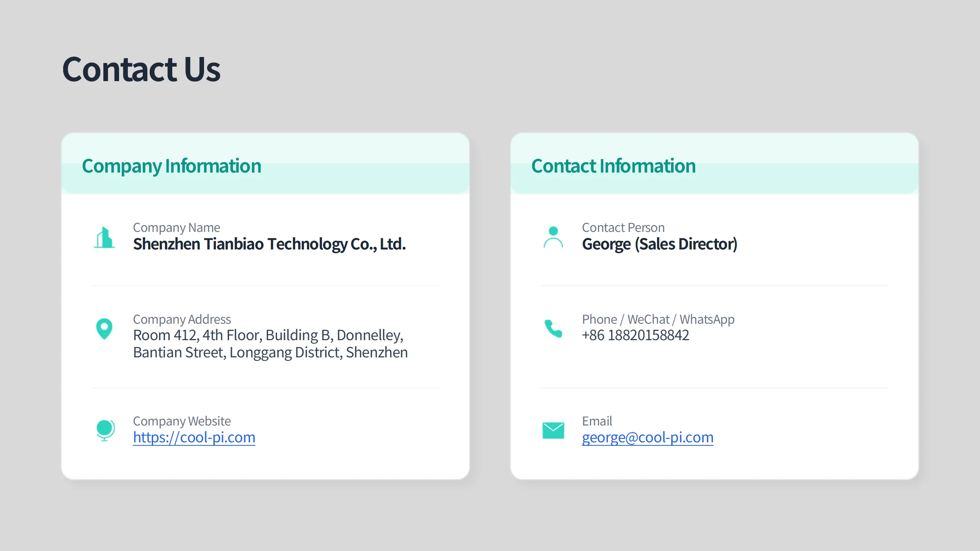Click the Company Website label

coord(182,421)
